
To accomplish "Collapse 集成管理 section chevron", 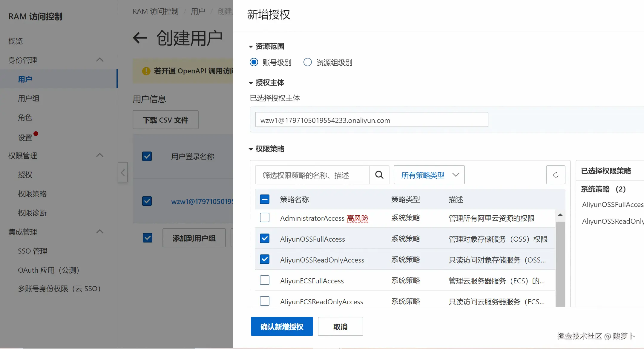I will click(100, 231).
